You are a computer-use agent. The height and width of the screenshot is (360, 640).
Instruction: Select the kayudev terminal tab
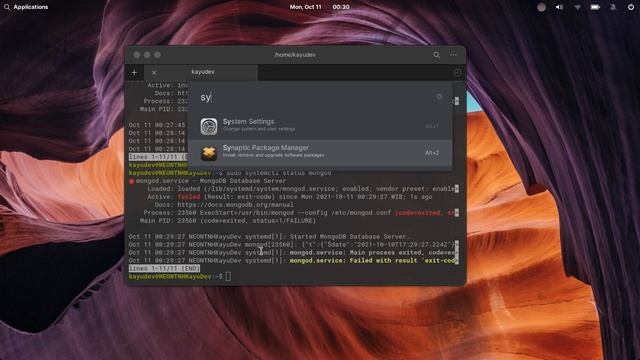tap(203, 72)
